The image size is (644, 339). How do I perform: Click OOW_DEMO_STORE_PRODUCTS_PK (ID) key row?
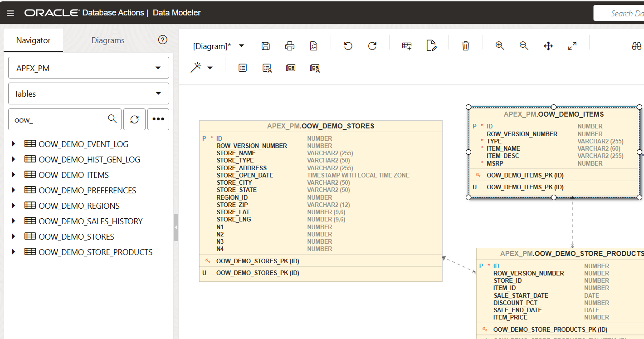coord(550,329)
